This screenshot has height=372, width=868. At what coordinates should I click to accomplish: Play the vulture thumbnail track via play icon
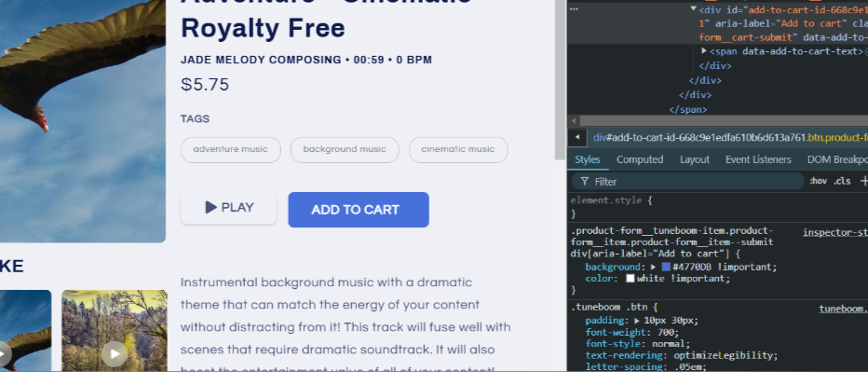(4, 353)
